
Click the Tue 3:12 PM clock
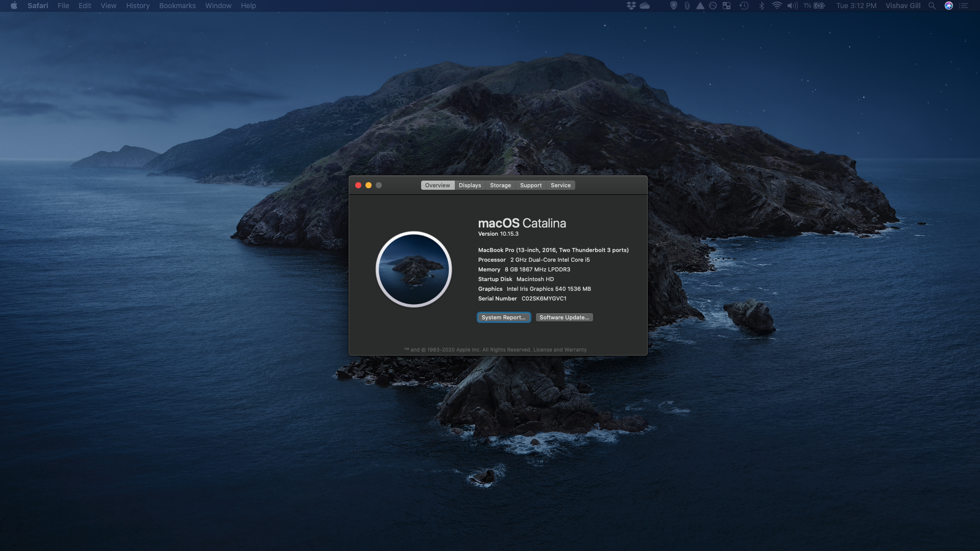point(856,6)
